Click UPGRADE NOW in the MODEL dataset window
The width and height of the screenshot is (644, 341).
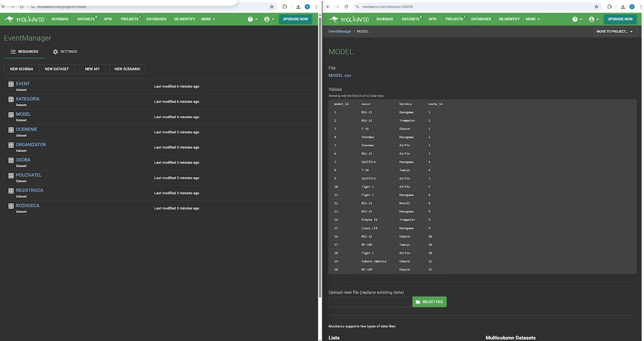point(620,19)
